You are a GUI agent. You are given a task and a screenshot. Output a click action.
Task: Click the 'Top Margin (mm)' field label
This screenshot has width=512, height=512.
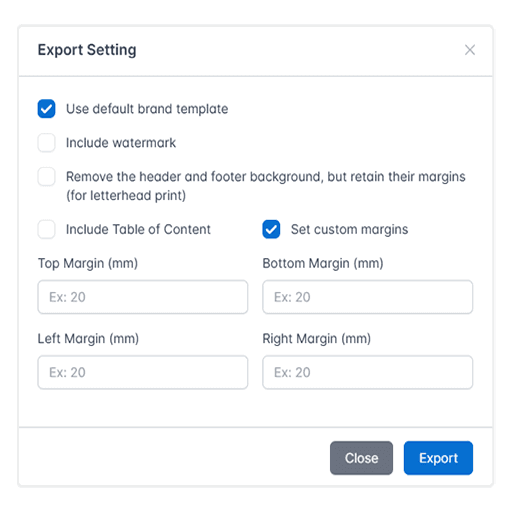[x=88, y=263]
